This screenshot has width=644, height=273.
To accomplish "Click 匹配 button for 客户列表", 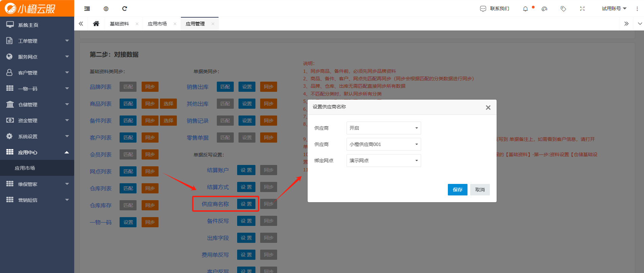I will point(128,138).
